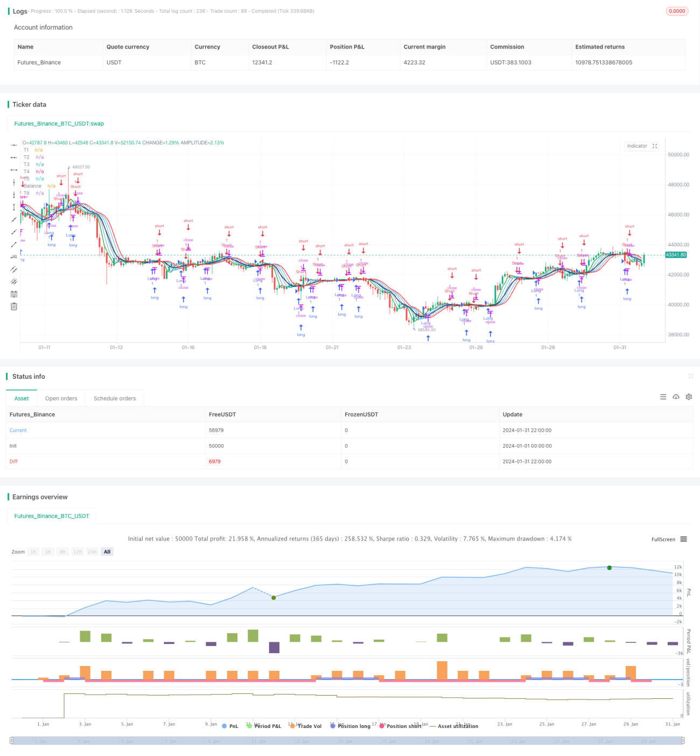Image resolution: width=700 pixels, height=756 pixels.
Task: Open the earnings chart hamburger export menu
Action: [x=683, y=539]
